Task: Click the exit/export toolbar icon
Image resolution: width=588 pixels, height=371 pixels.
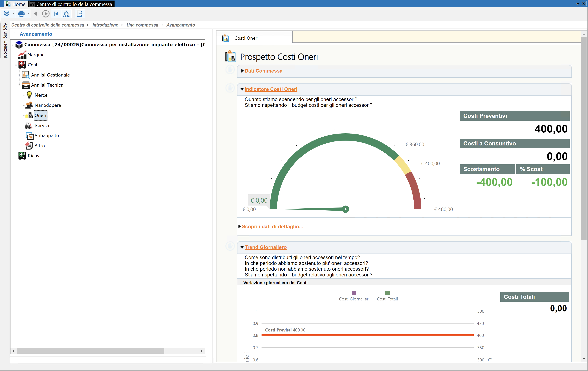Action: 80,14
